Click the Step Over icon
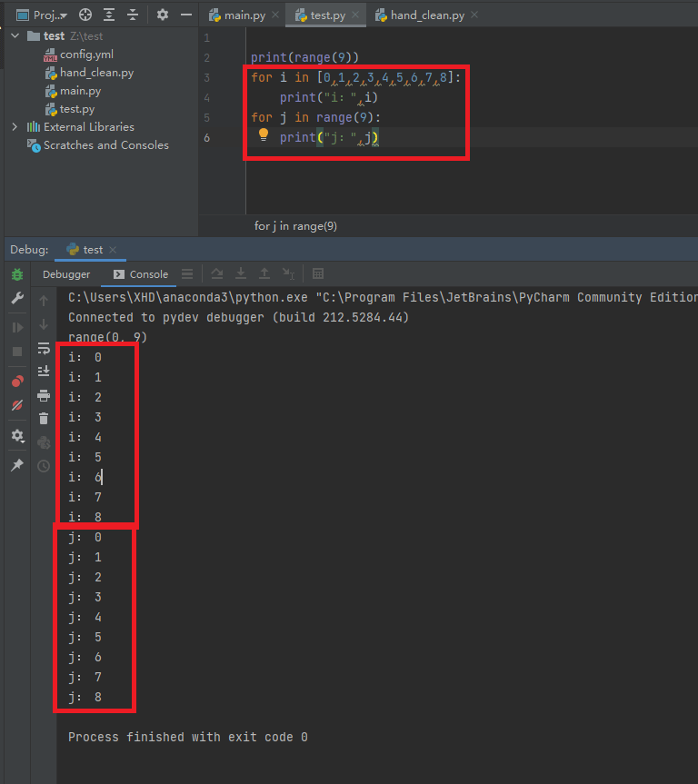698x784 pixels. (216, 273)
